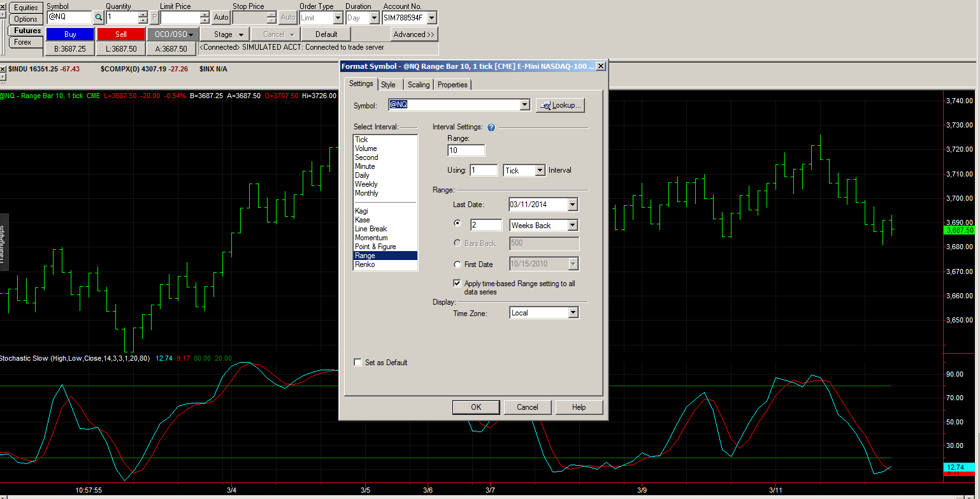Click the symbol search magnifier icon

99,18
